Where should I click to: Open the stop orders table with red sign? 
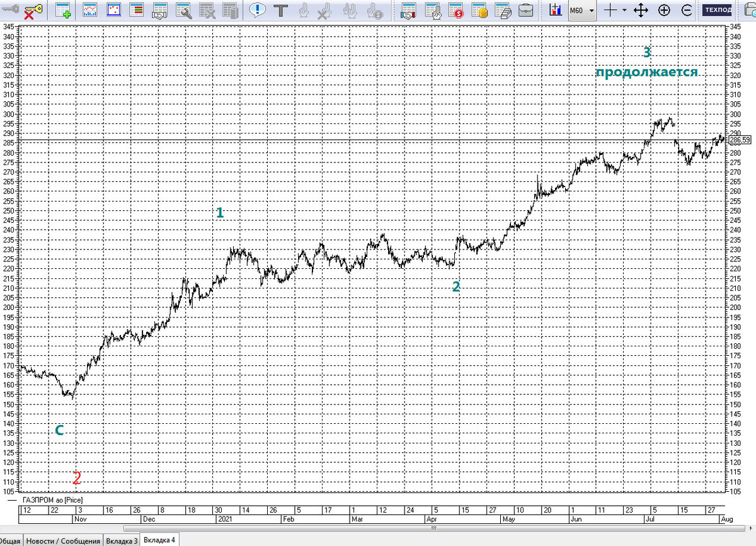pos(455,10)
